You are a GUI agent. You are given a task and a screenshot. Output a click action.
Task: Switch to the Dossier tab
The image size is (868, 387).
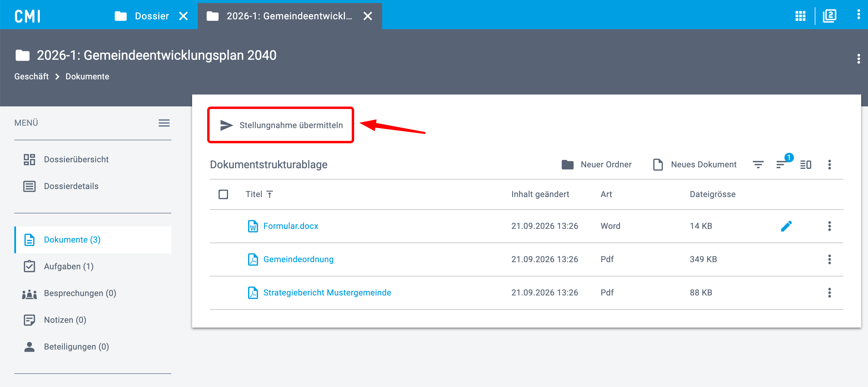(142, 16)
